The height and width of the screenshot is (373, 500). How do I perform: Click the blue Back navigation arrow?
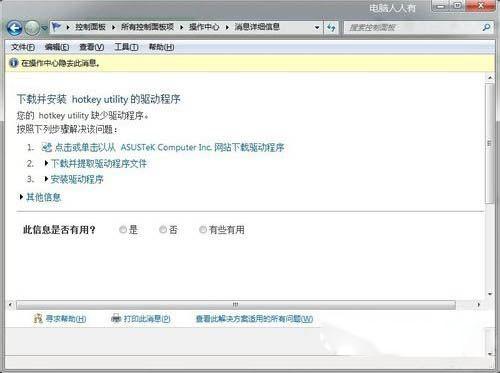coord(15,28)
